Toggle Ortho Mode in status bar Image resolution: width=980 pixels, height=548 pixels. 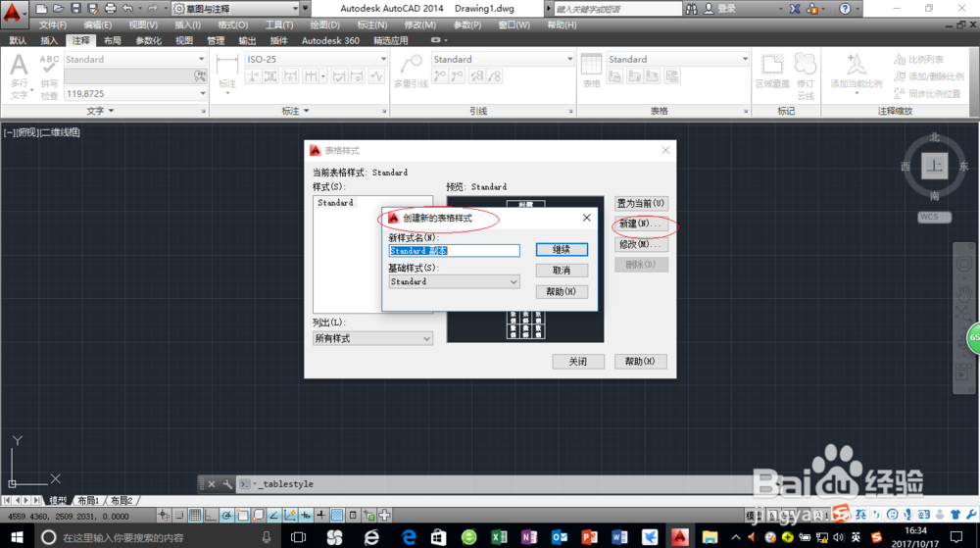coord(211,516)
